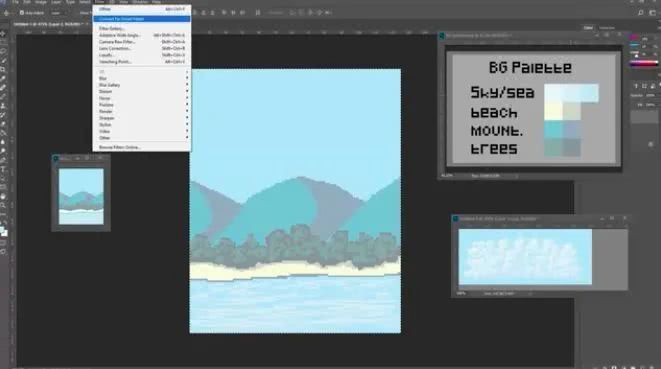Click the small landscape preview window image
This screenshot has width=661, height=369.
tap(81, 196)
